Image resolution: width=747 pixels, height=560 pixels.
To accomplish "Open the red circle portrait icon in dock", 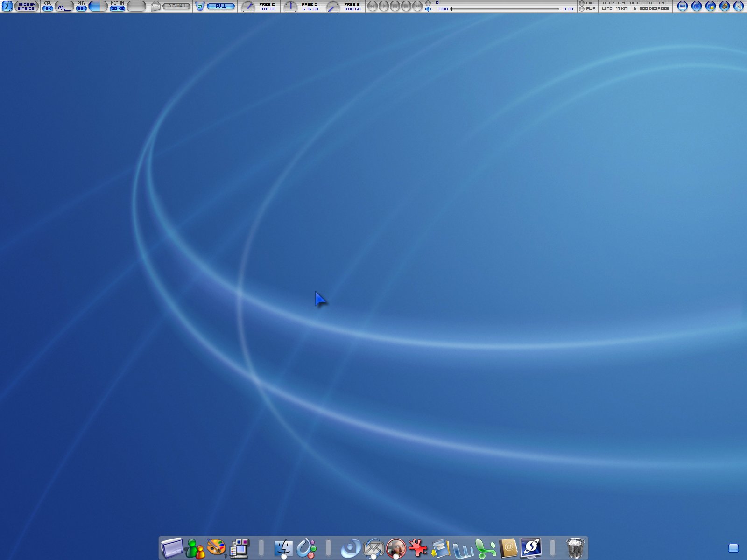I will (x=396, y=548).
